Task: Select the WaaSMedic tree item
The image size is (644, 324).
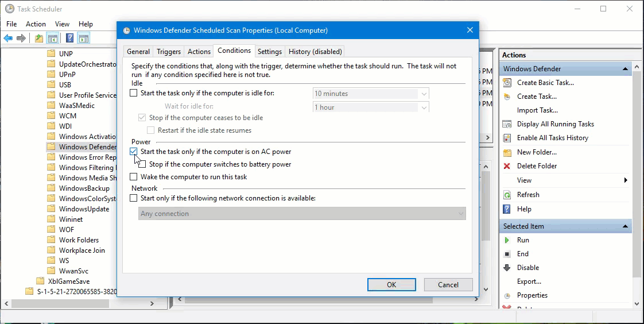Action: point(77,105)
